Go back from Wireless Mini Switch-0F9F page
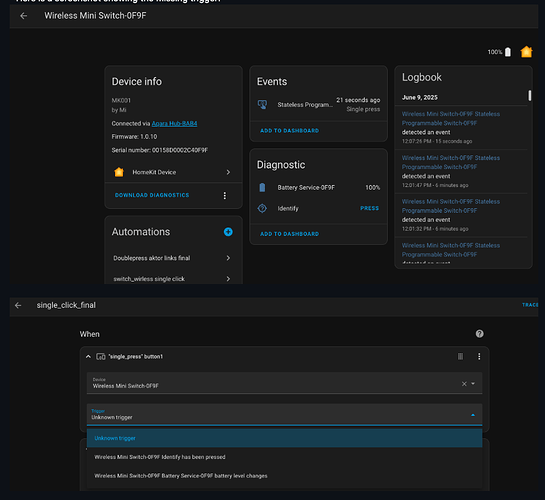Image resolution: width=545 pixels, height=500 pixels. 24,16
